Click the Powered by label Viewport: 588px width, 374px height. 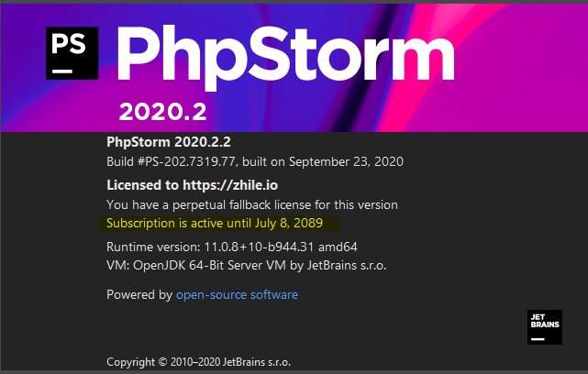pos(139,294)
